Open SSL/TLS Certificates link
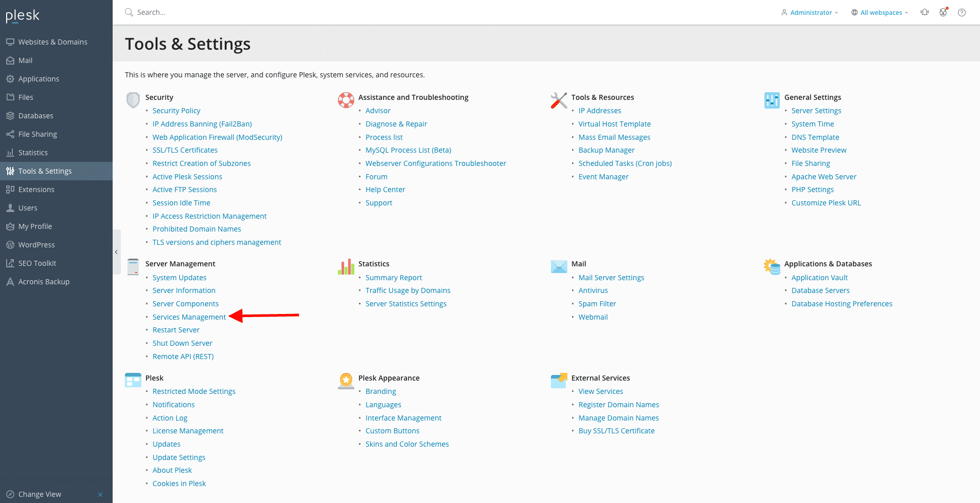 (x=185, y=150)
